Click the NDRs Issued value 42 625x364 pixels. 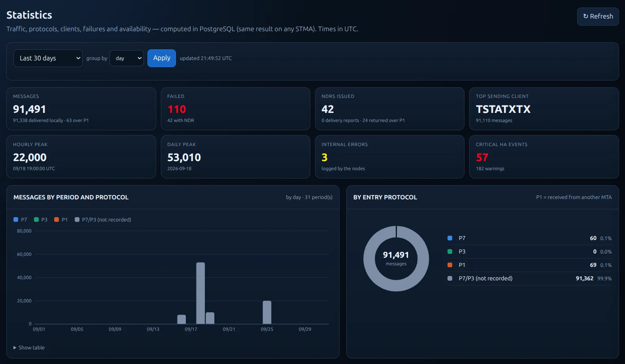(328, 109)
